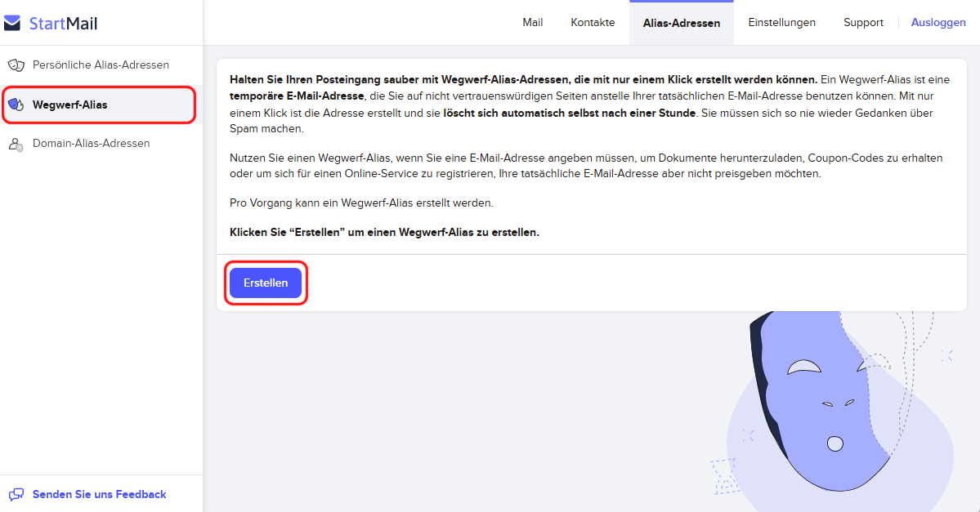980x512 pixels.
Task: Click the bold phrase "temporäre E-Mail-Adresse"
Action: tap(297, 96)
